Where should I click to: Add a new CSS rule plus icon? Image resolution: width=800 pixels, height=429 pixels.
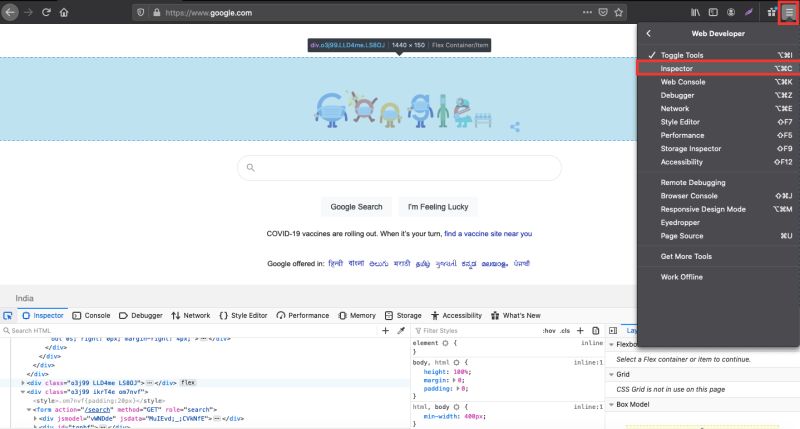(x=580, y=331)
